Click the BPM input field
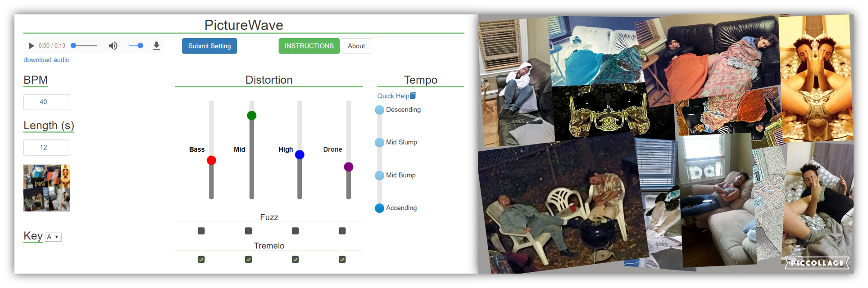Screen dimensions: 868x288 click(x=47, y=102)
